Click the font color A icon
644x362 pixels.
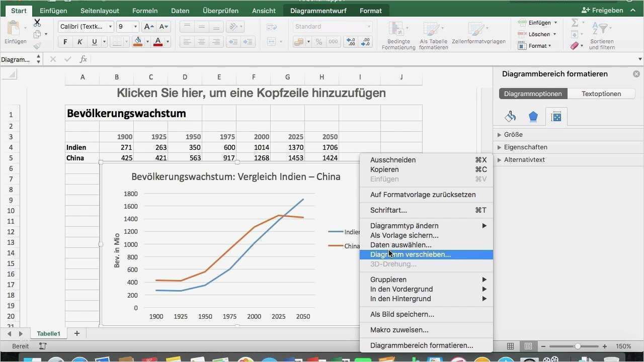[x=158, y=42]
